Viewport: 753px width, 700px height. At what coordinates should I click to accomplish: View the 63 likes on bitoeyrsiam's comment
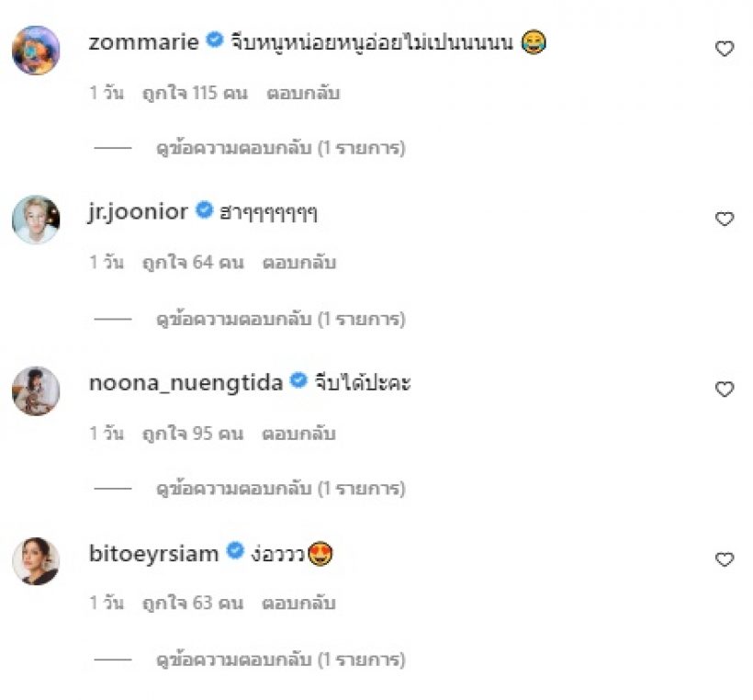192,604
